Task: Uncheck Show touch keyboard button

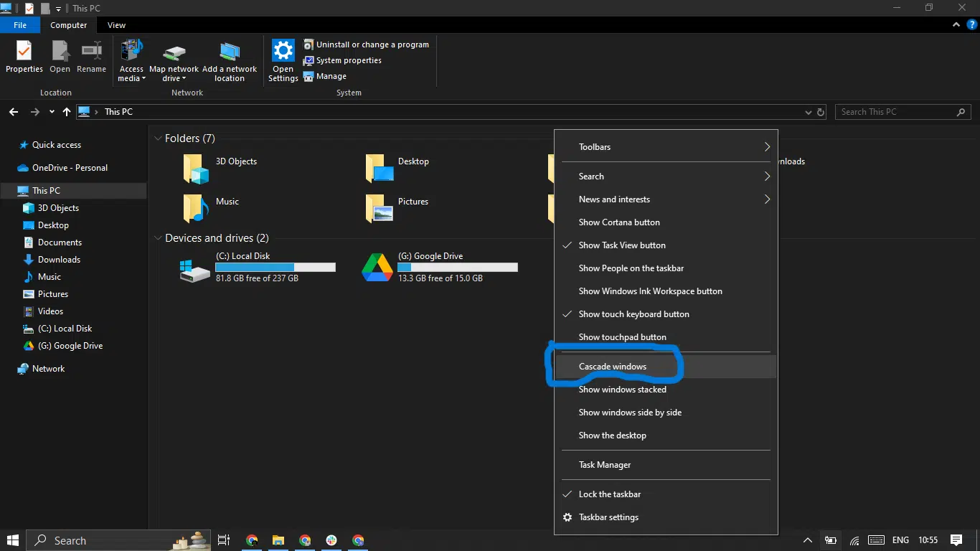Action: tap(666, 314)
